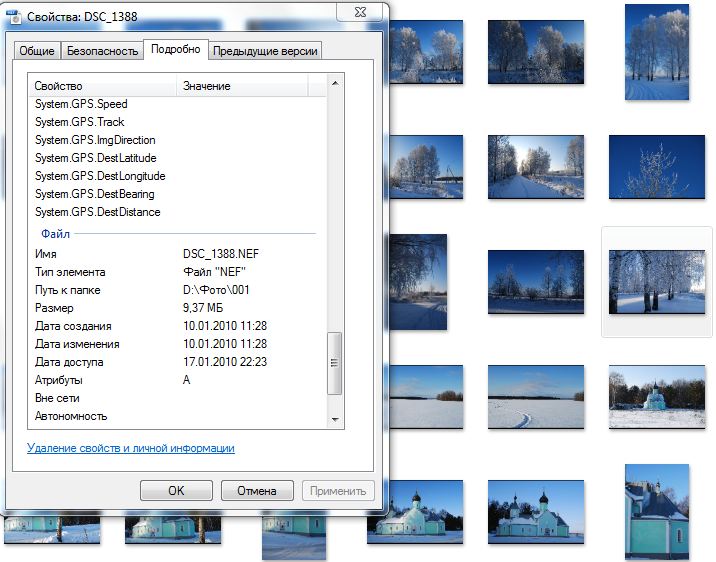Screen dimensions: 716x562
Task: Click the Дата изменения property
Action: coord(77,344)
